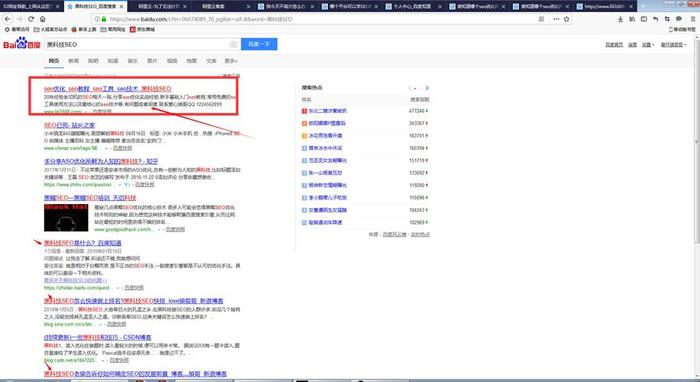Click the browser back arrow button
The image size is (700, 382).
8,19
